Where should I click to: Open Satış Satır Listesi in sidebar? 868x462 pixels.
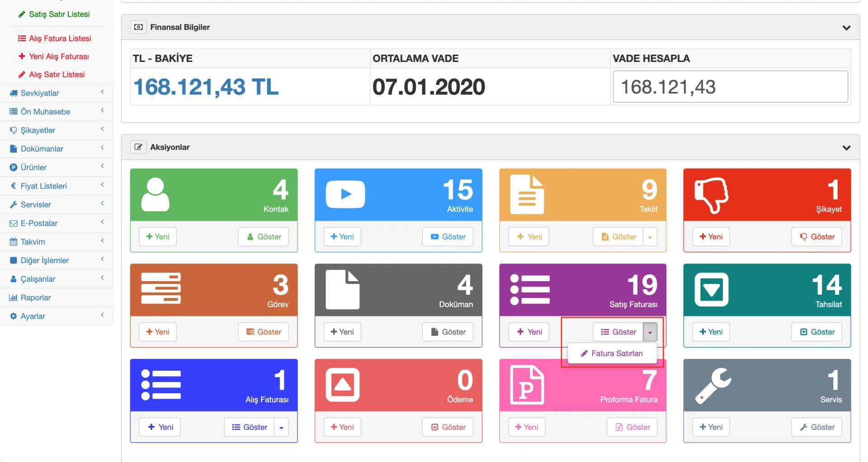[x=54, y=14]
